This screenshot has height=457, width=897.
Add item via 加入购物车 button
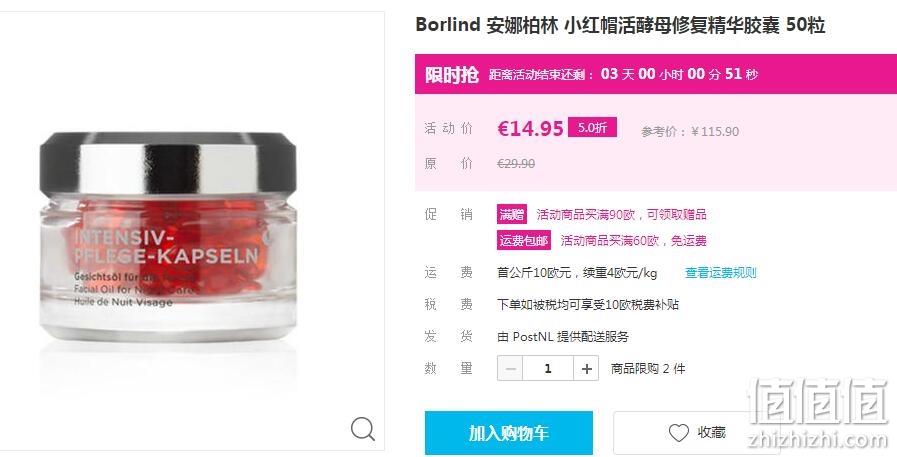[x=509, y=433]
